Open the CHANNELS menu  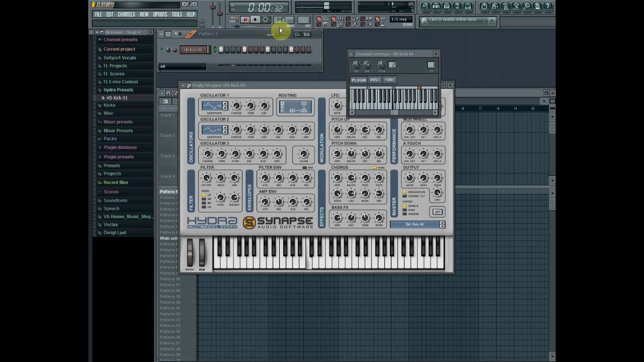(x=126, y=15)
